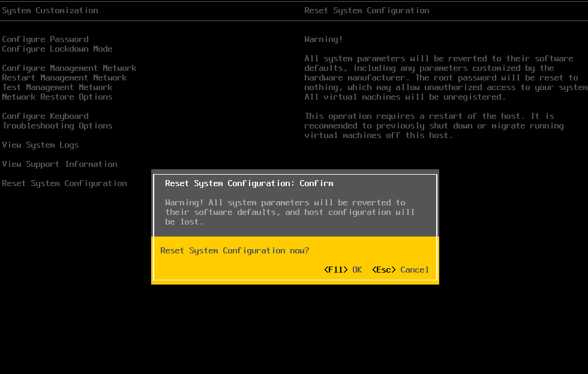Viewport: 588px width, 374px height.
Task: Select Configure Keyboard item
Action: pyautogui.click(x=45, y=116)
